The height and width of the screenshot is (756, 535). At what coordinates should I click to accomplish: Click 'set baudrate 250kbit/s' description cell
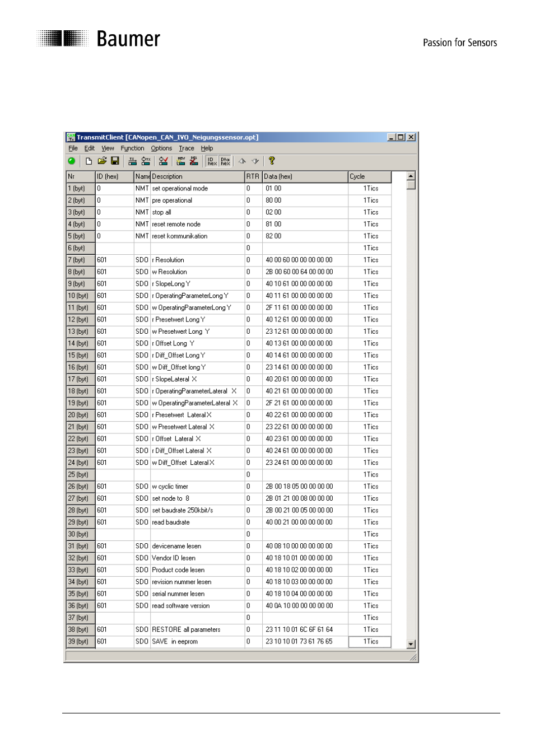coord(197,511)
